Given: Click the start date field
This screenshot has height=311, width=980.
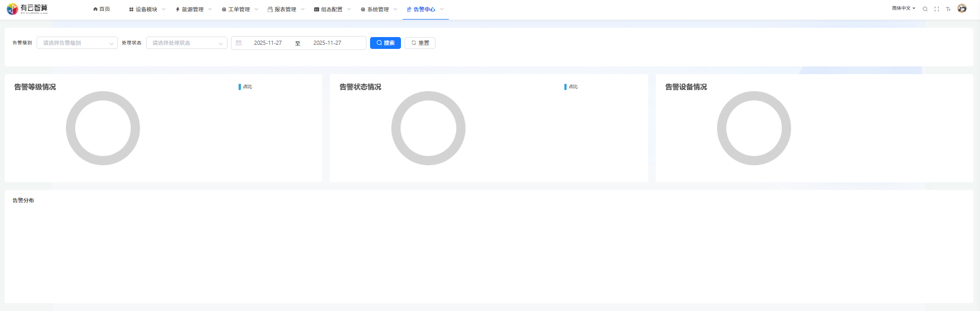Looking at the screenshot, I should click(268, 43).
